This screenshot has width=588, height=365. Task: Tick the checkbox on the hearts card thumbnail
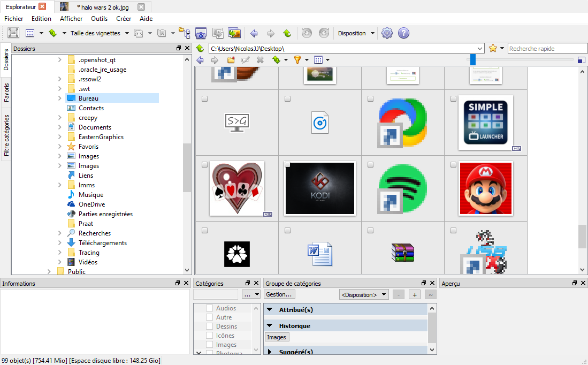(x=205, y=165)
